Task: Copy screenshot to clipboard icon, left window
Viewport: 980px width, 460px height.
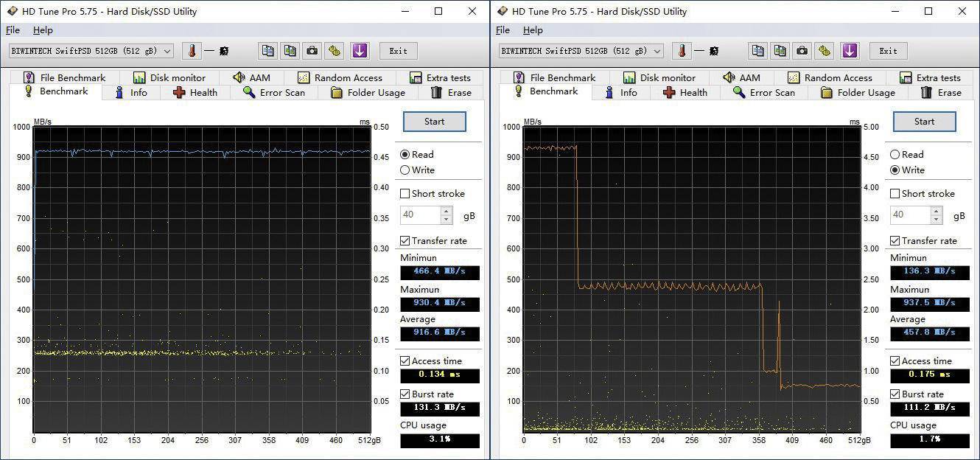Action: click(x=290, y=51)
